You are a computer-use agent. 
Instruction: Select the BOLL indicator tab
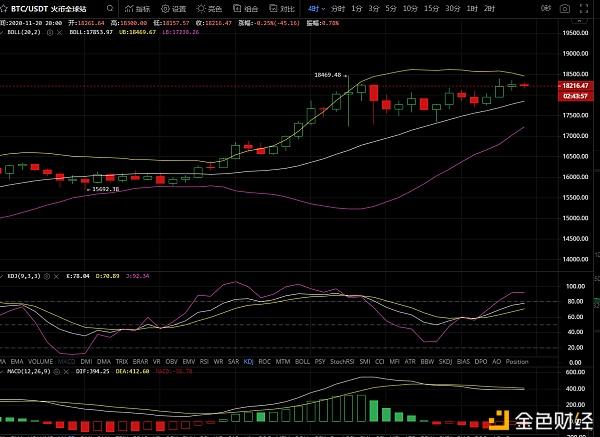click(302, 362)
